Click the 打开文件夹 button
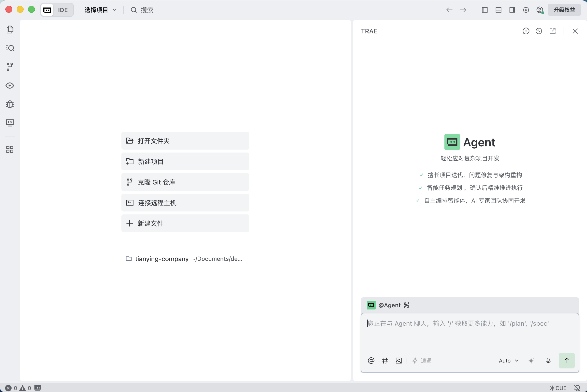This screenshot has width=587, height=392. [x=185, y=141]
